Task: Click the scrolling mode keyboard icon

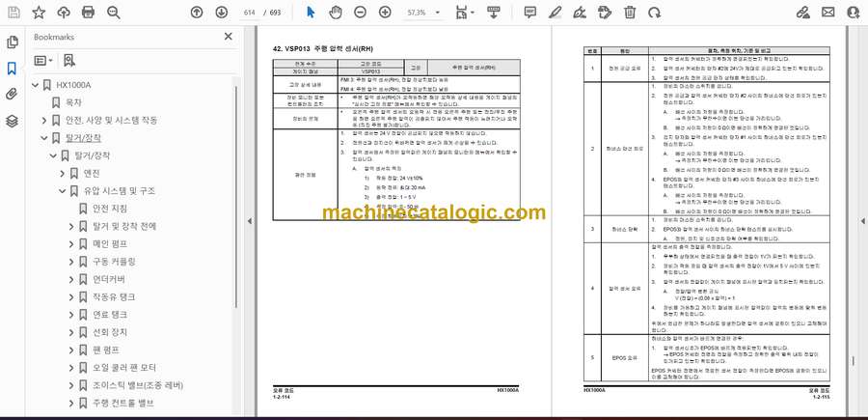Action: [493, 13]
